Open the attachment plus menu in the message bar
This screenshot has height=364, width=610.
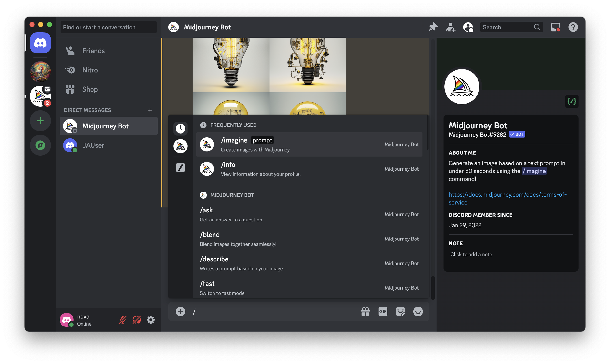tap(181, 312)
